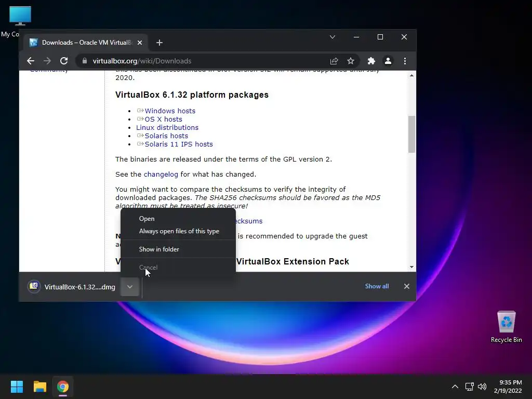Screen dimensions: 532x399
Task: Reload the VirtualBox downloads page
Action: (64, 61)
